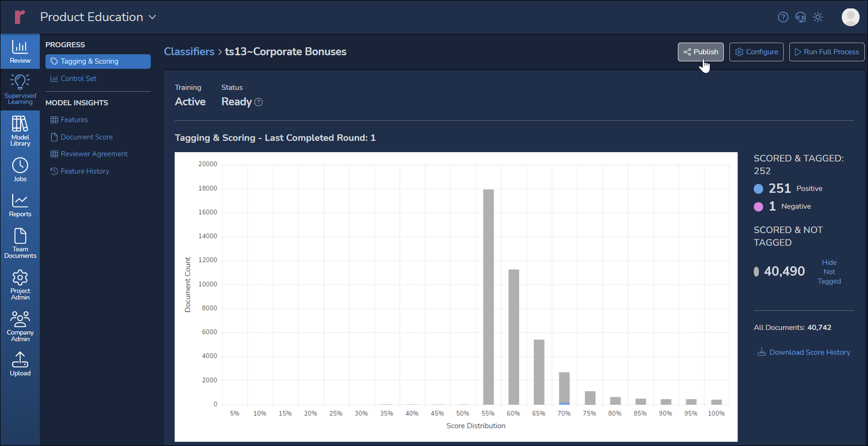
Task: Open Supervised Learning from the sidebar
Action: pos(20,89)
